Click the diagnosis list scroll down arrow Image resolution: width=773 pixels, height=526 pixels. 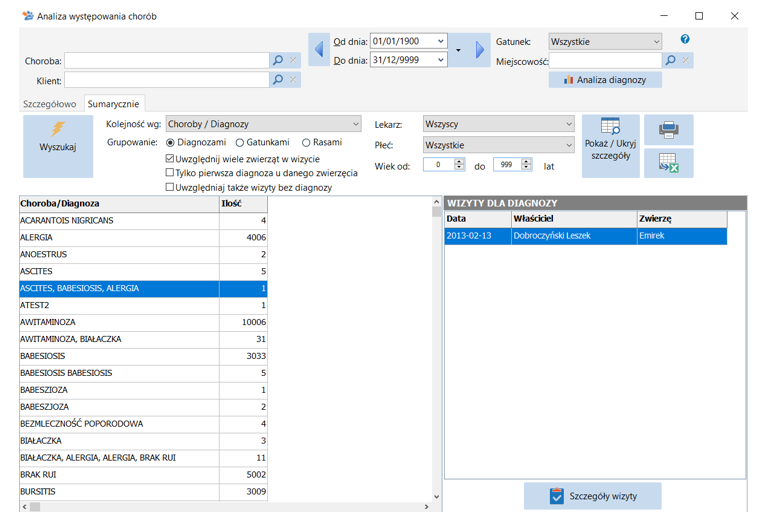tap(436, 497)
